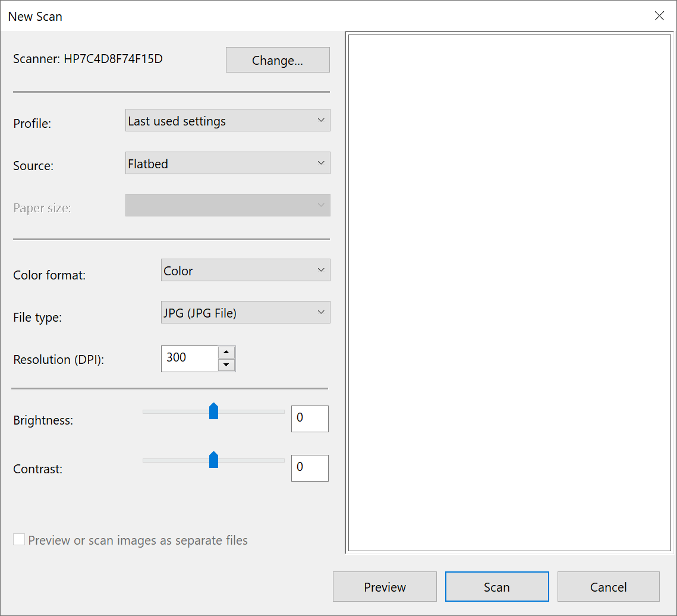Close the New Scan window

pos(659,16)
